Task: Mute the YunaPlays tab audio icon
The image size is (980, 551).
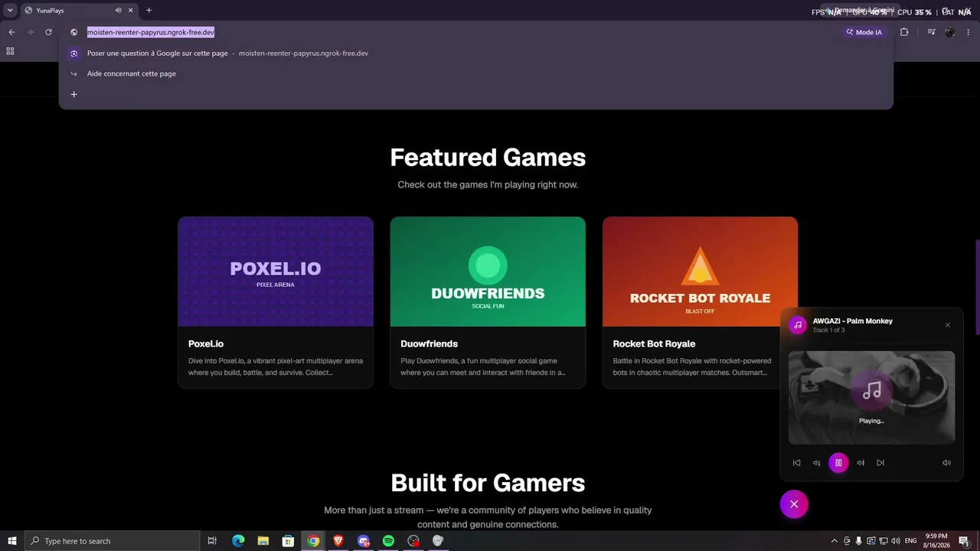Action: click(118, 11)
